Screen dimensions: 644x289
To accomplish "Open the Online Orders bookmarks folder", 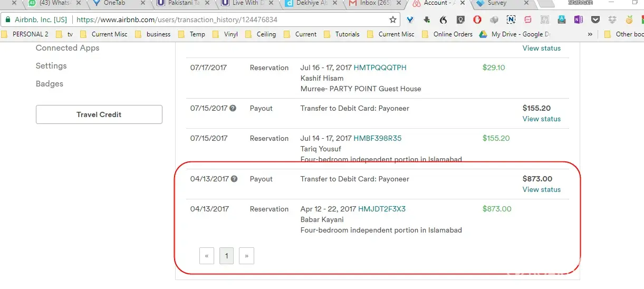I will [x=447, y=34].
